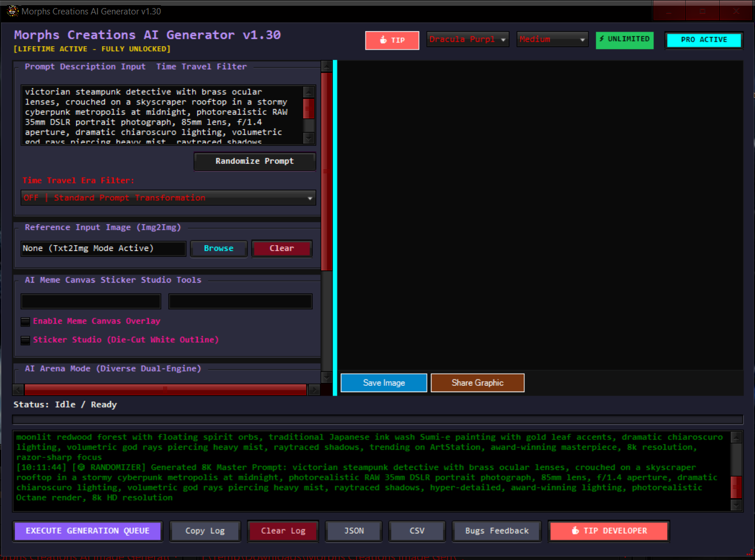This screenshot has width=755, height=560.
Task: Copy the log contents
Action: [205, 531]
